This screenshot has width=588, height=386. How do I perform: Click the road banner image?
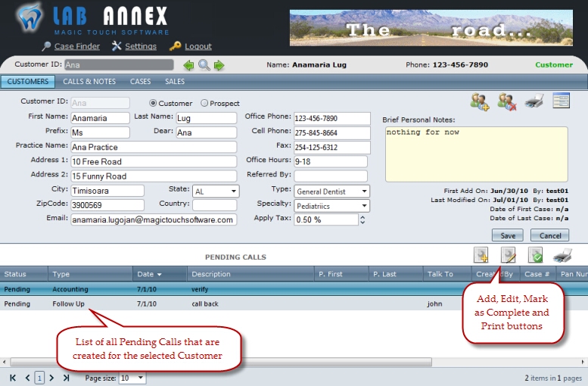431,28
